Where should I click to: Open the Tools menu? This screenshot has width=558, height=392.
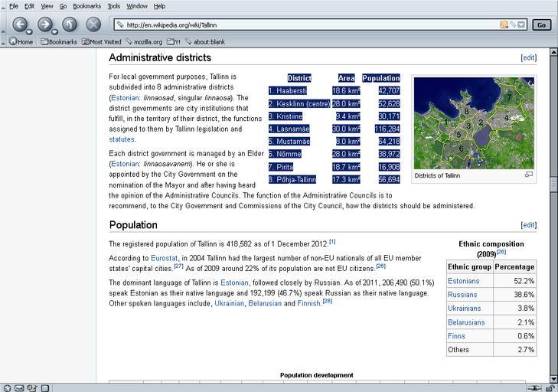click(114, 6)
